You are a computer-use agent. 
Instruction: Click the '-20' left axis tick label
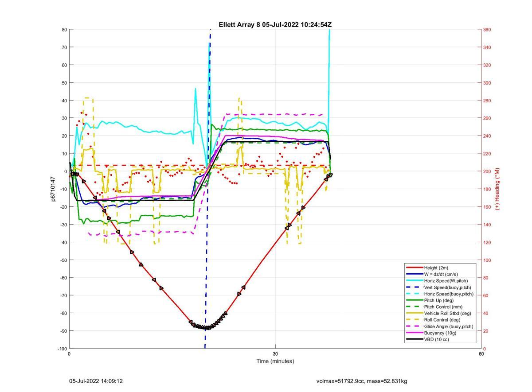click(63, 207)
